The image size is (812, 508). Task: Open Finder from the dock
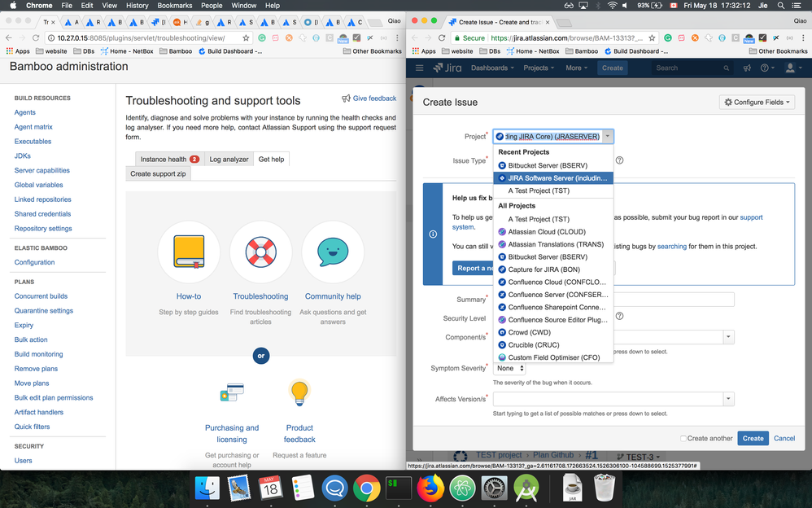click(x=207, y=488)
